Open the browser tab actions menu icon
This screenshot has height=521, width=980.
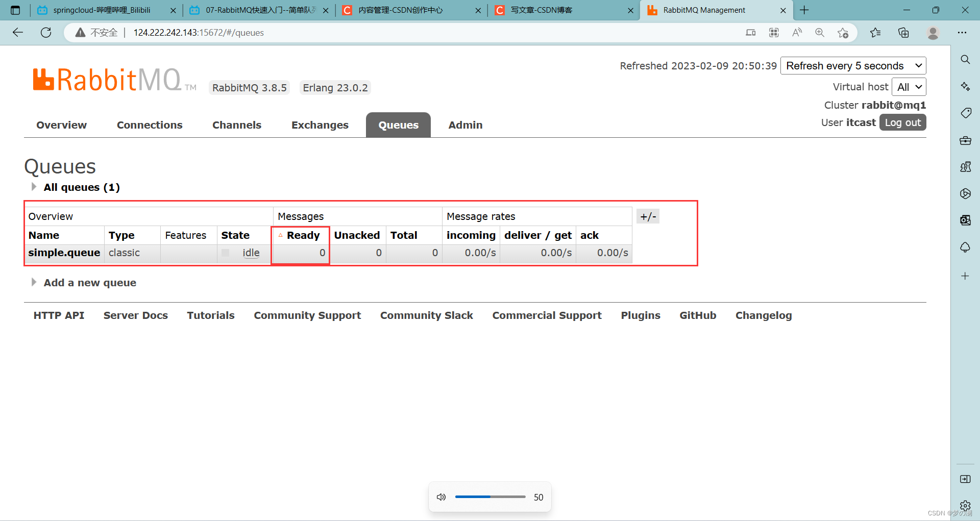pyautogui.click(x=15, y=10)
